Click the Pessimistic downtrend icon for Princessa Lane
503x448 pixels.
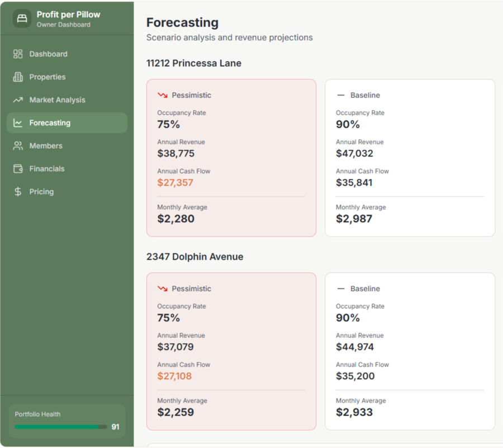(163, 95)
